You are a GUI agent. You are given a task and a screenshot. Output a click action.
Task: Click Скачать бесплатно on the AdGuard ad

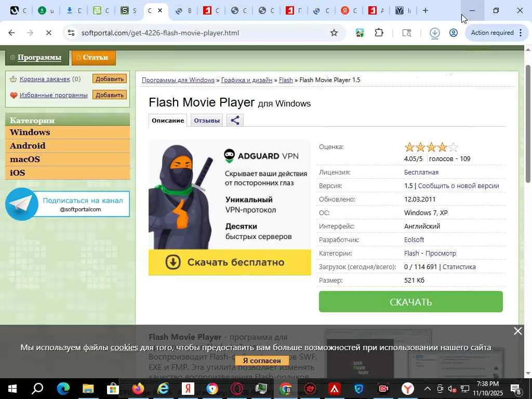click(230, 262)
